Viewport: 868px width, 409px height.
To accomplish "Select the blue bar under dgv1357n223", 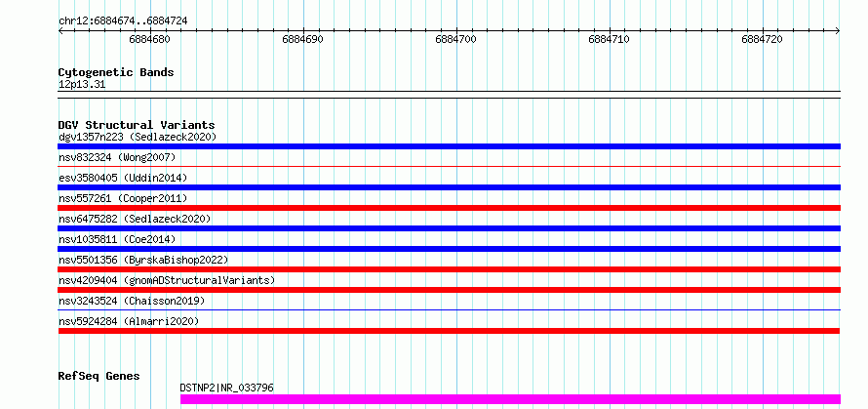I will click(x=449, y=146).
